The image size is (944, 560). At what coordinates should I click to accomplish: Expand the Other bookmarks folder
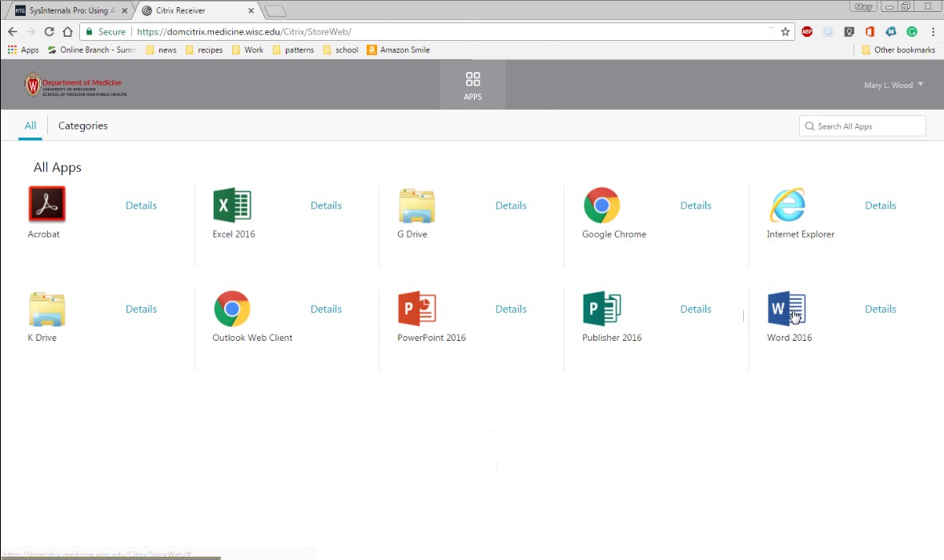898,50
